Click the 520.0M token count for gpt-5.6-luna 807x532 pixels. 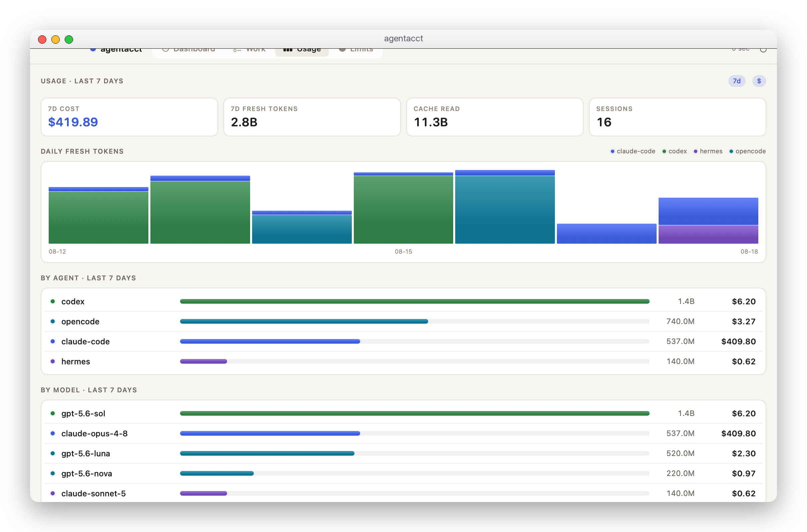click(x=680, y=454)
